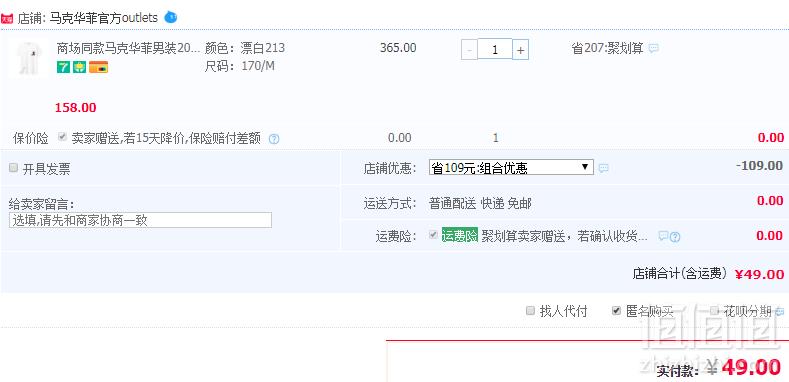Click the green 7-day return badge icon
This screenshot has height=382, width=789.
click(x=63, y=67)
